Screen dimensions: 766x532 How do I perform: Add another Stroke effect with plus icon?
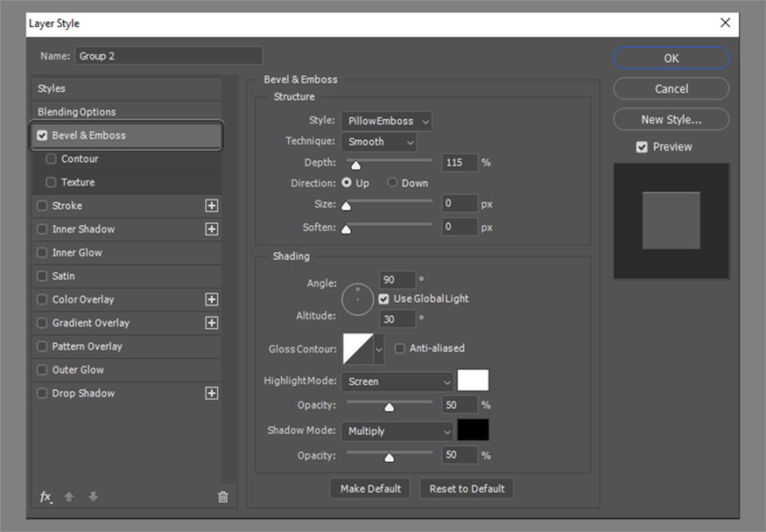point(212,206)
